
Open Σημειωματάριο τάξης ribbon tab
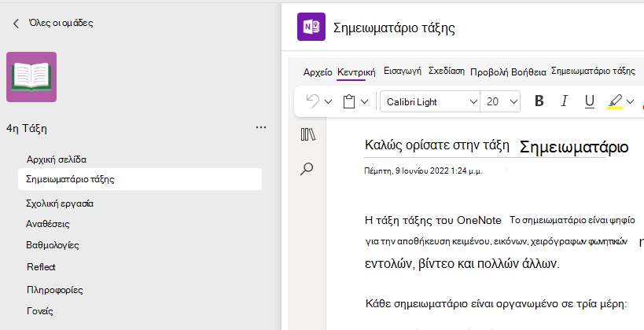[593, 71]
